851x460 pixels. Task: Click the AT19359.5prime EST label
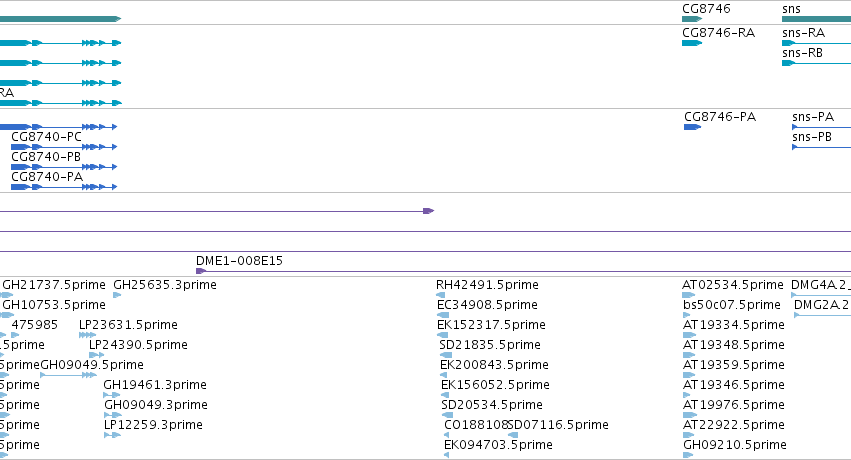click(x=734, y=365)
